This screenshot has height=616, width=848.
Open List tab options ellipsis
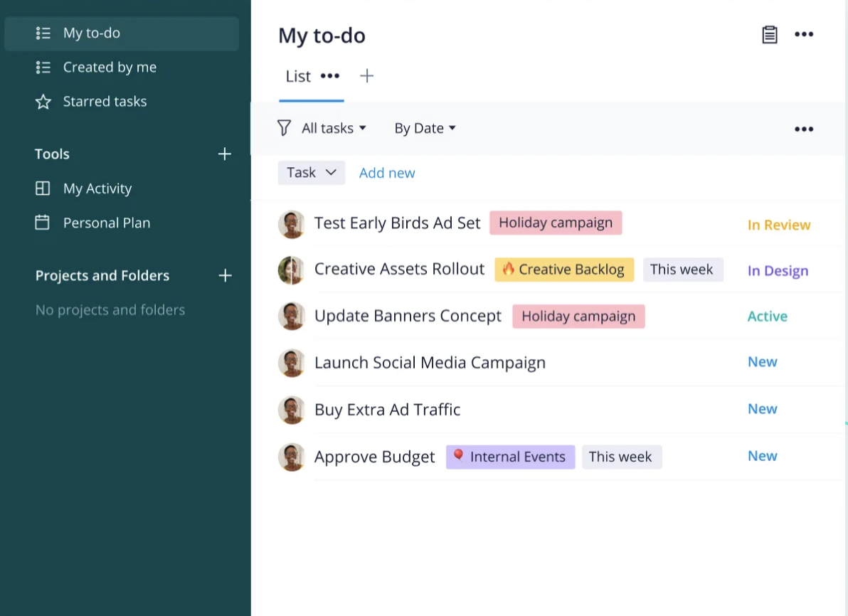click(x=330, y=75)
